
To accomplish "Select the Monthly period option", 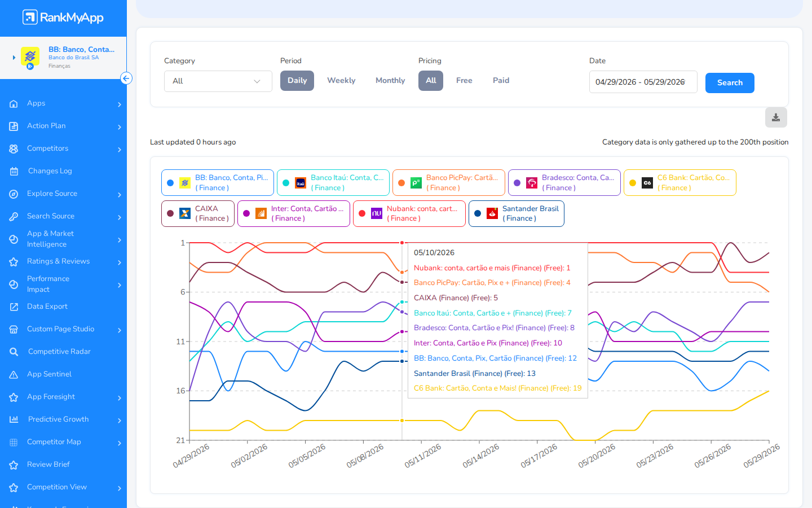I will pyautogui.click(x=390, y=81).
